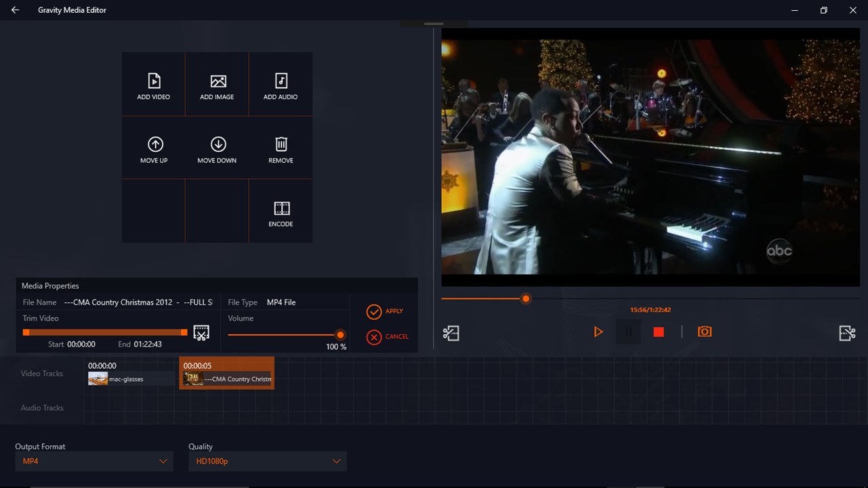Move the selected clip down
This screenshot has width=868, height=488.
218,144
